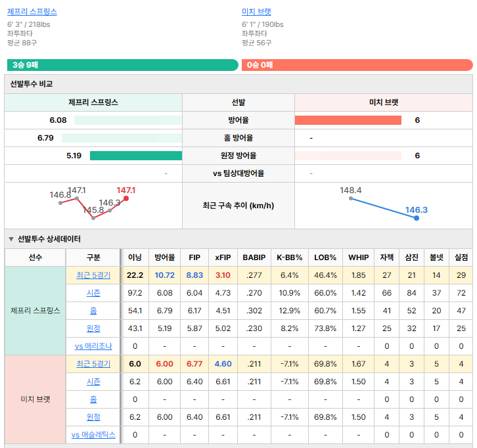Select the blue 146.3 velocity chart point
This screenshot has height=448, width=477.
(417, 218)
